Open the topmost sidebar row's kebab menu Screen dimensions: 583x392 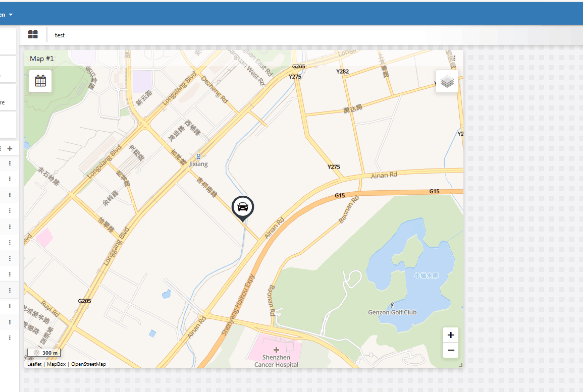[10, 163]
